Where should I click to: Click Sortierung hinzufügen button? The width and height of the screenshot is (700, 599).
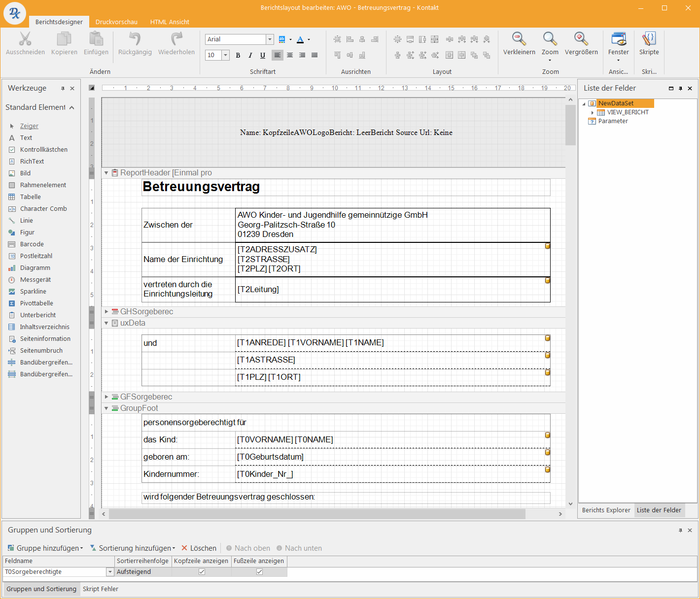point(132,548)
